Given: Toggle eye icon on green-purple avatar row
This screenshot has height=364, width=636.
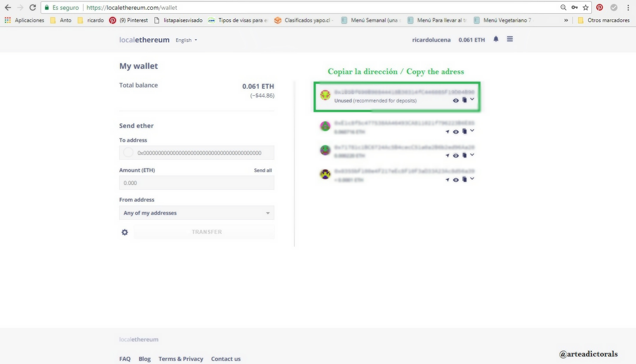Looking at the screenshot, I should [x=456, y=155].
